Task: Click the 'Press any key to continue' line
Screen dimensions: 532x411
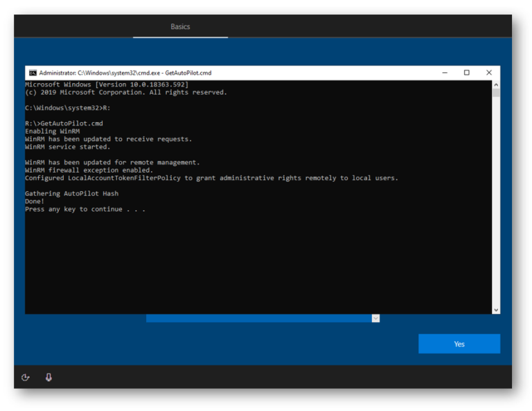Action: point(85,209)
